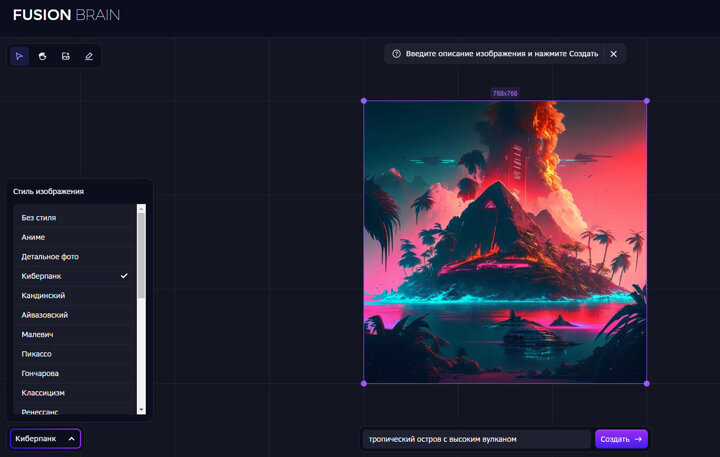Screen dimensions: 720x457
Task: Focus the image description prompt field
Action: coord(476,439)
